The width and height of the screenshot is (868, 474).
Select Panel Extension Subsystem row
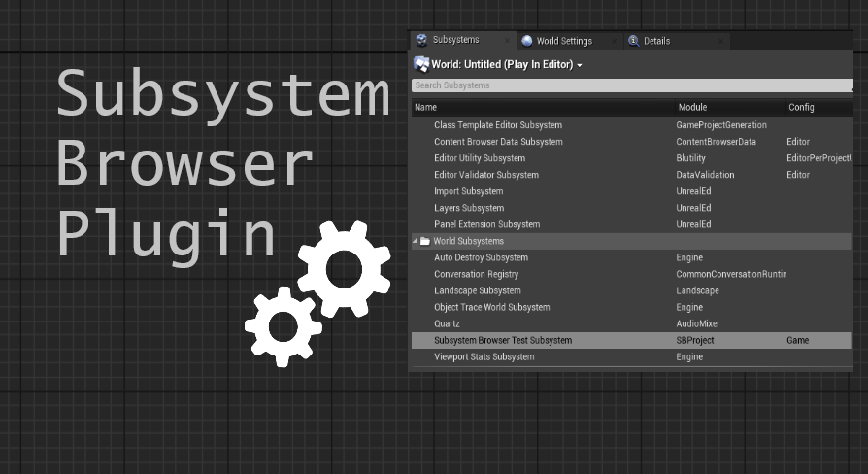click(632, 224)
